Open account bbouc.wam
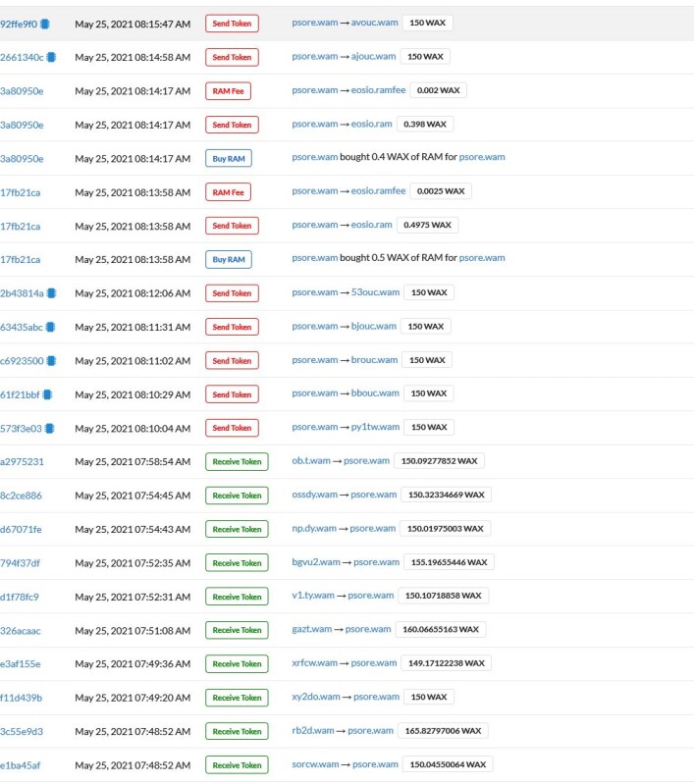The width and height of the screenshot is (694, 784). tap(375, 393)
